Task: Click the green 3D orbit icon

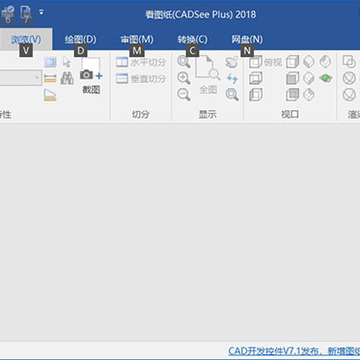Action: click(x=326, y=78)
